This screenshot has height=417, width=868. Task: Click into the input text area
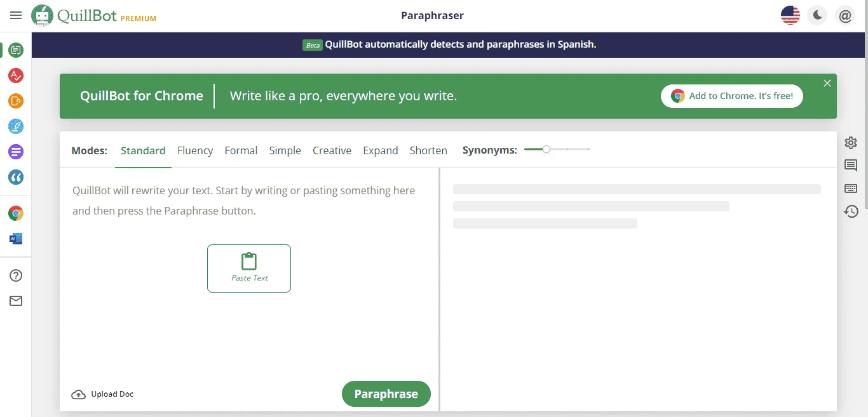[249, 273]
